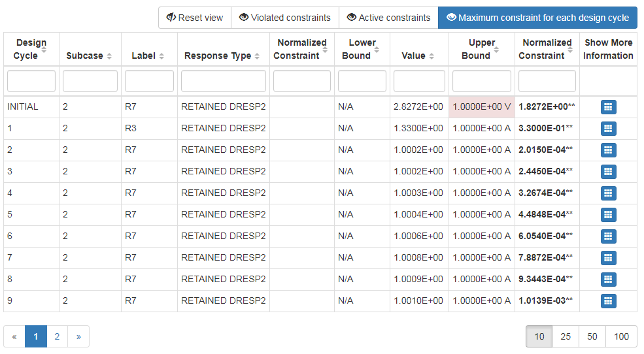Focus the last Normalized Constraint filter field

pyautogui.click(x=547, y=81)
